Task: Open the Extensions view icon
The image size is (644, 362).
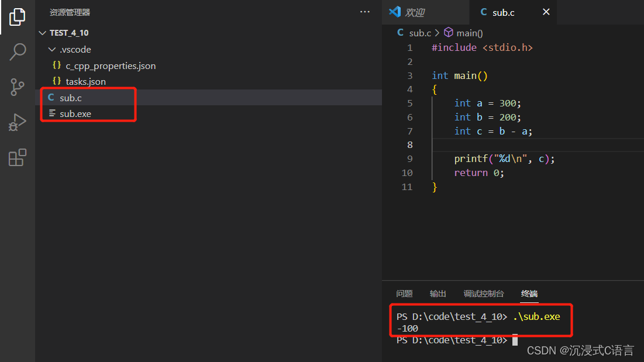Action: [17, 157]
